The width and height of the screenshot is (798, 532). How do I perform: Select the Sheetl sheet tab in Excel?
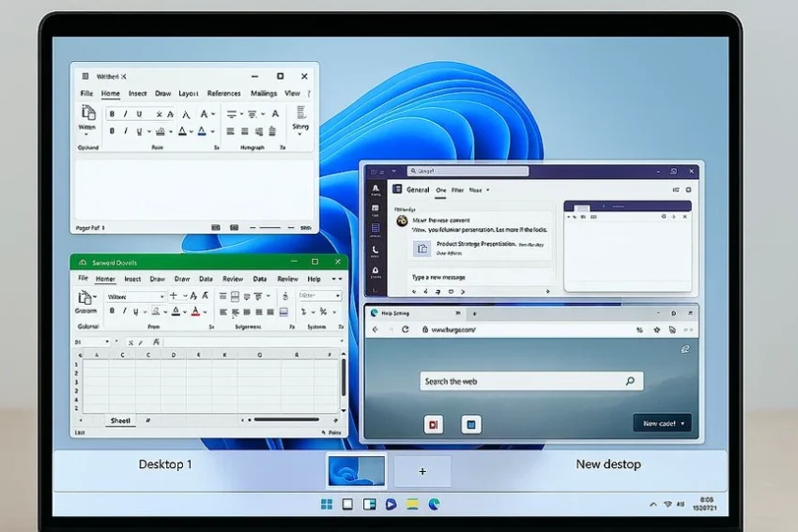click(120, 420)
